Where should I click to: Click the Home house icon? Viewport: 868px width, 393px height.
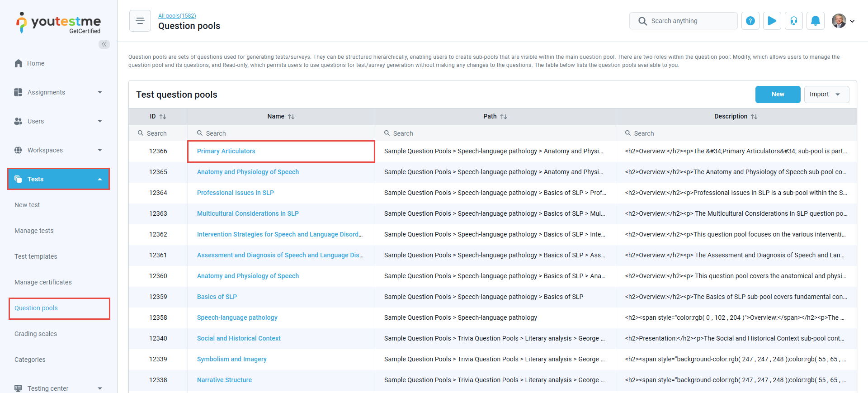(19, 63)
